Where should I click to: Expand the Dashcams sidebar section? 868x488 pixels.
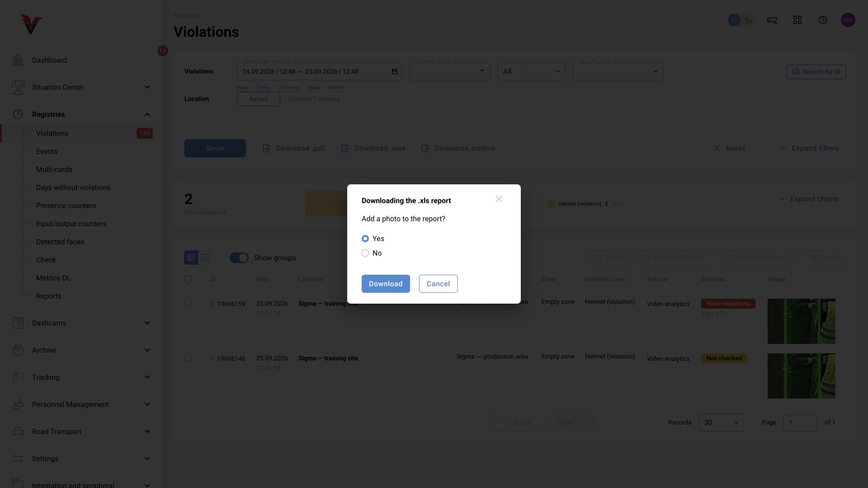point(147,323)
